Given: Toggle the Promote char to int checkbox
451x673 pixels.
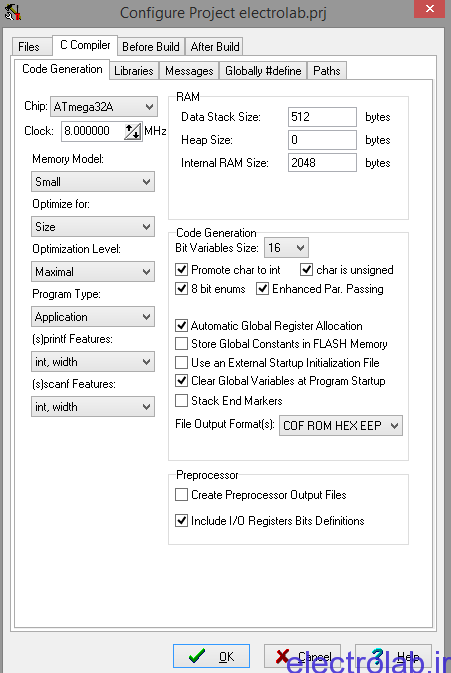Looking at the screenshot, I should [x=182, y=270].
